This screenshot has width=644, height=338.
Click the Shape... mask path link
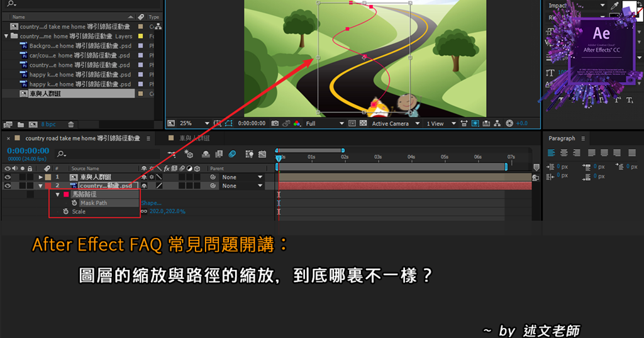point(151,203)
